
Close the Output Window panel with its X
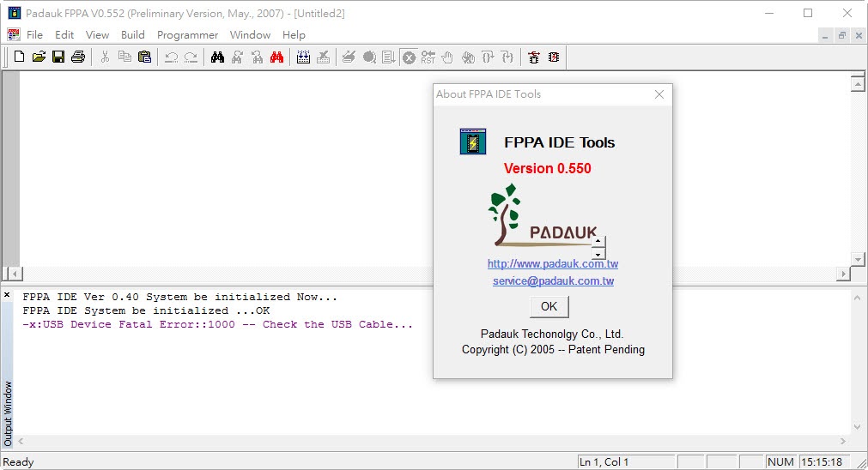tap(7, 295)
